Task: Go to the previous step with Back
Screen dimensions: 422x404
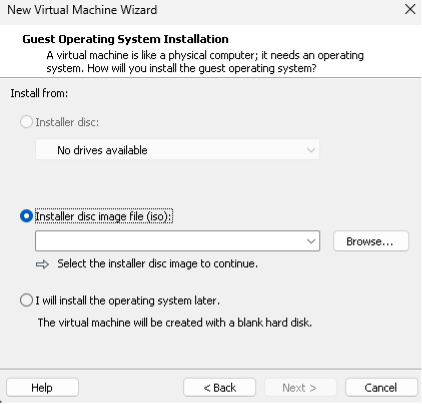Action: 219,388
